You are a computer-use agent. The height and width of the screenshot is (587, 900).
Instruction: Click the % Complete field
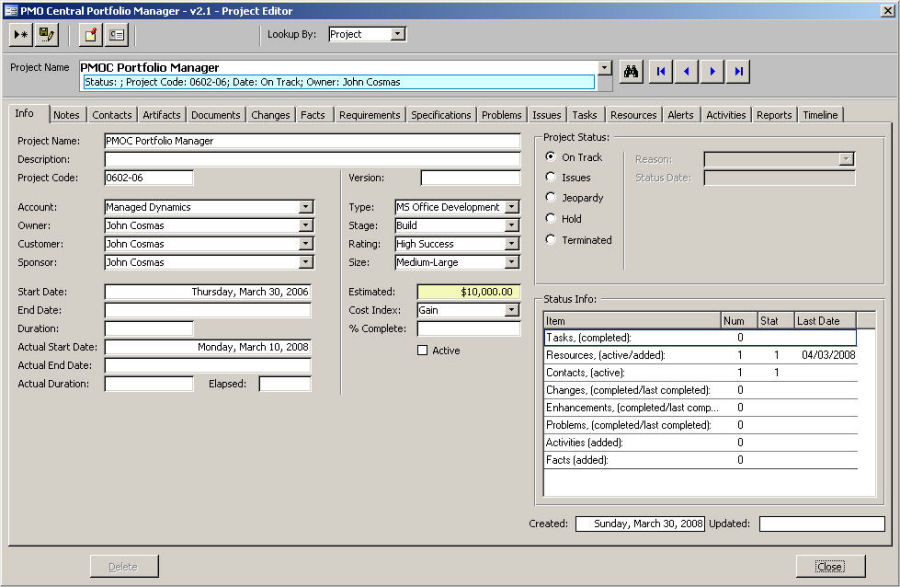[x=468, y=328]
